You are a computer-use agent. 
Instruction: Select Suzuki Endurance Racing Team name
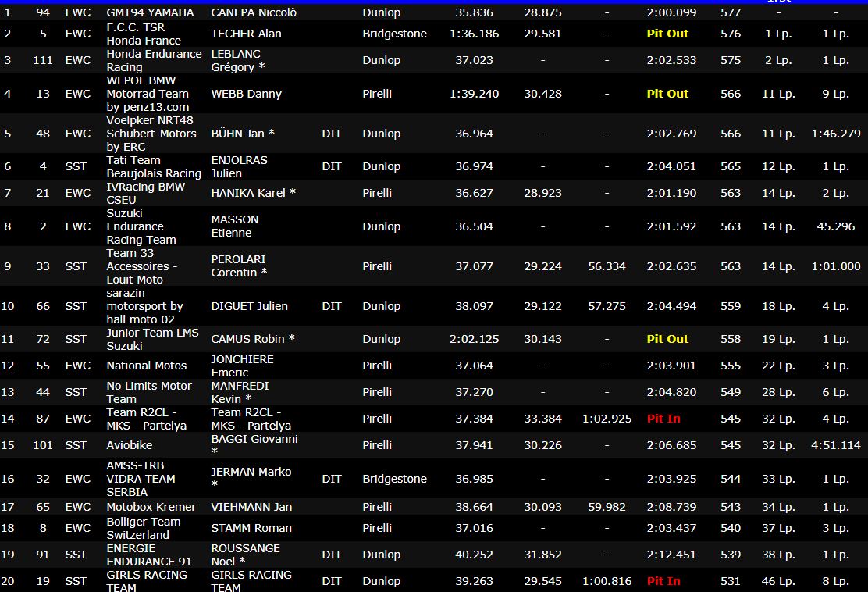[141, 226]
